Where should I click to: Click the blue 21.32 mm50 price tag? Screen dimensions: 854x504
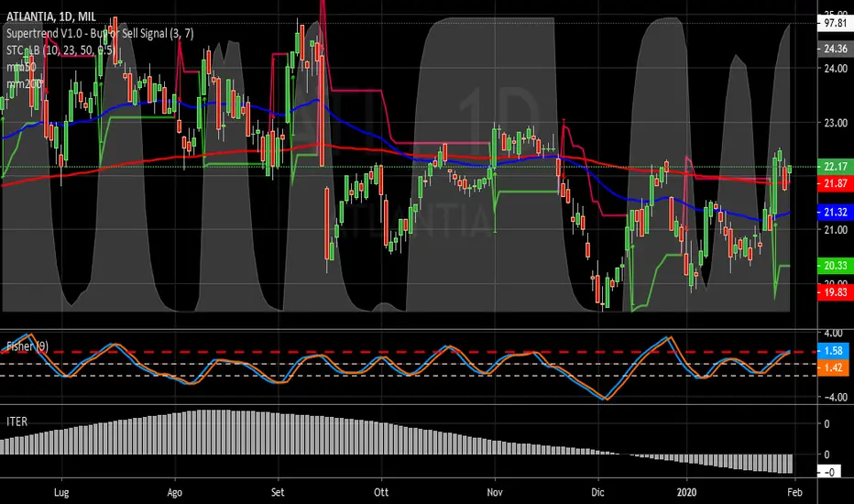tap(835, 212)
